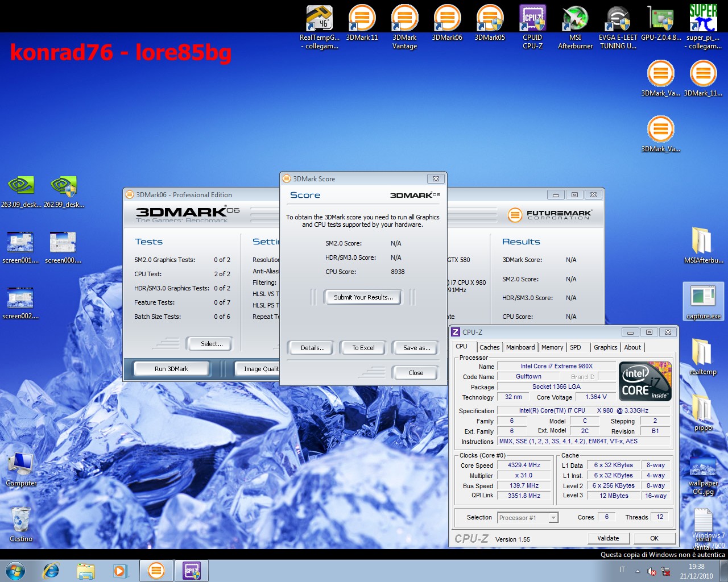Open the Cestino recycle bin
The image size is (728, 582).
pos(21,524)
